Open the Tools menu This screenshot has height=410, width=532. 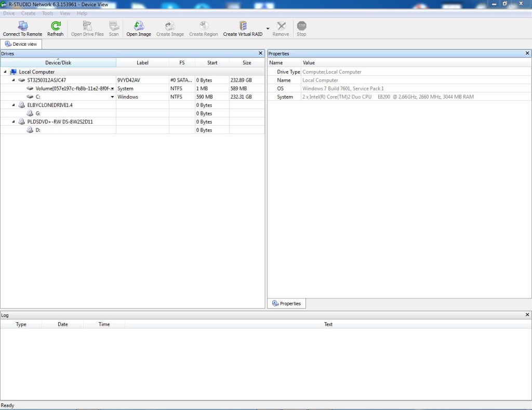(x=47, y=13)
